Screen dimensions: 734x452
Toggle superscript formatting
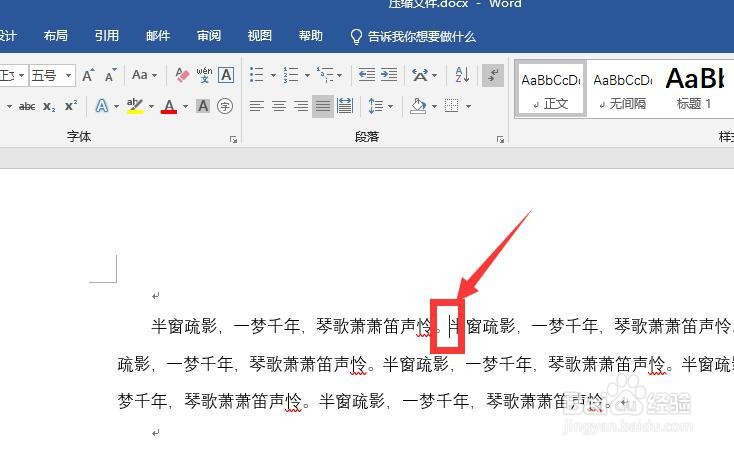pos(71,106)
